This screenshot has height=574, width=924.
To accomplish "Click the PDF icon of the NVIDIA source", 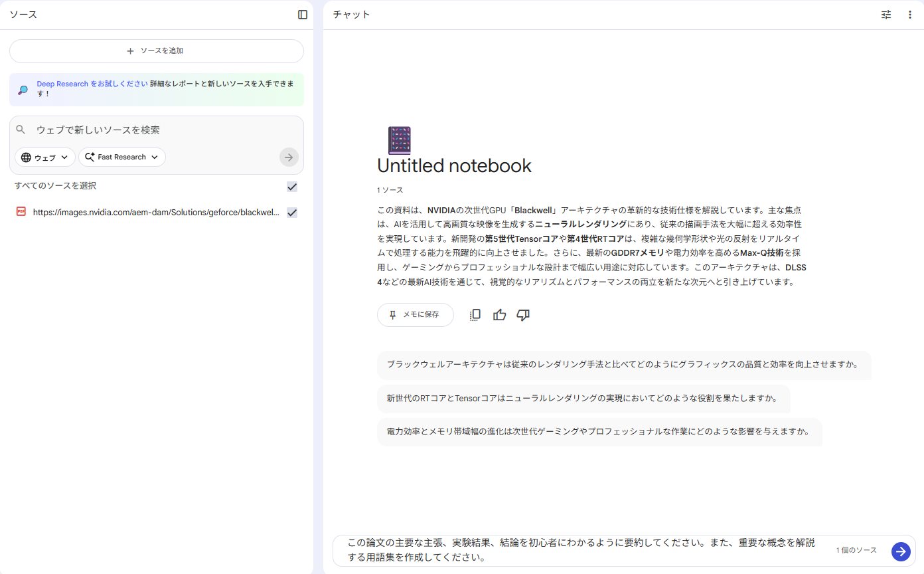I will click(x=21, y=212).
